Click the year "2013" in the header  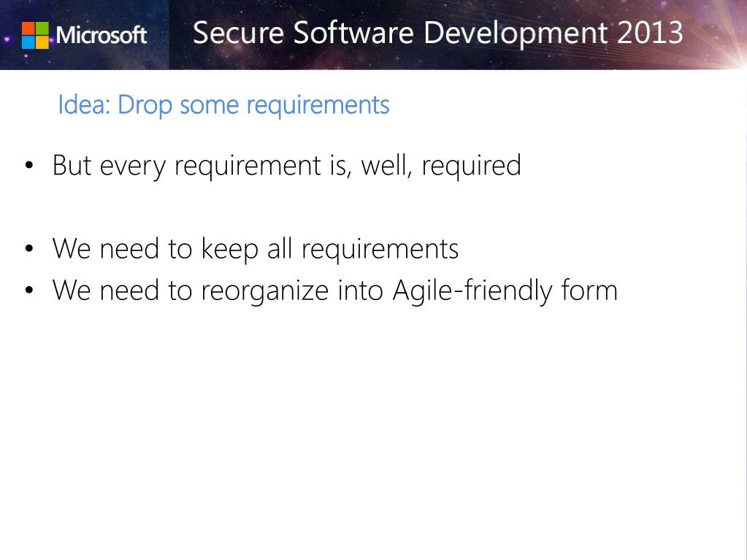tap(651, 33)
